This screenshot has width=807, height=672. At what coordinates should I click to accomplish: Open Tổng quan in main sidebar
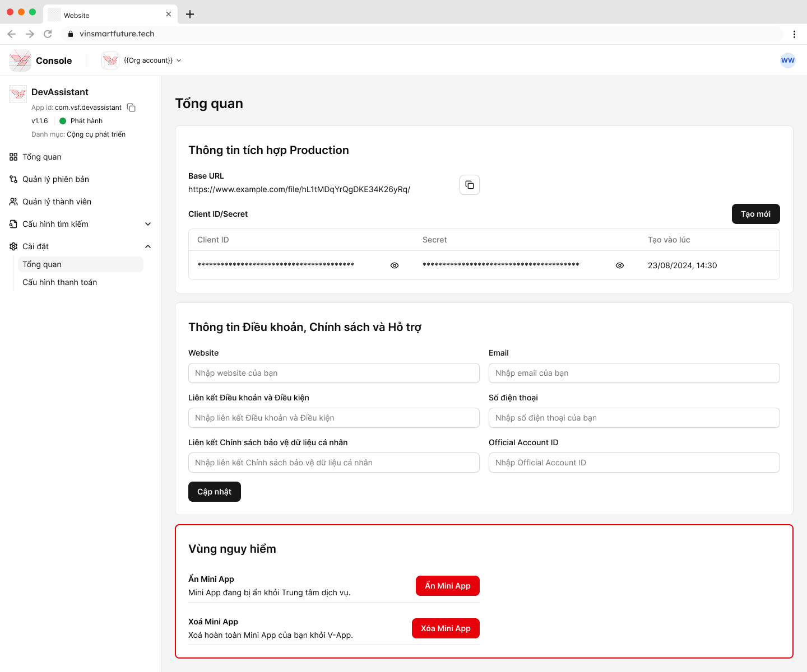[x=42, y=157]
